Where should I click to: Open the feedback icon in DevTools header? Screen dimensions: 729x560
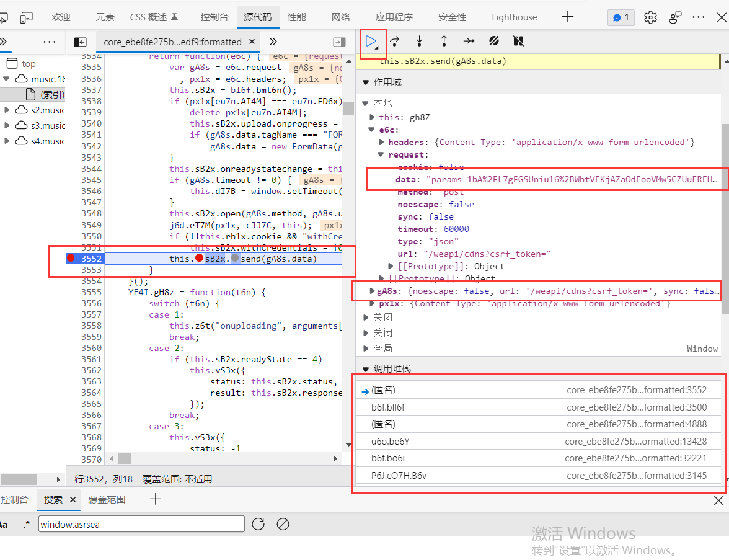(675, 17)
